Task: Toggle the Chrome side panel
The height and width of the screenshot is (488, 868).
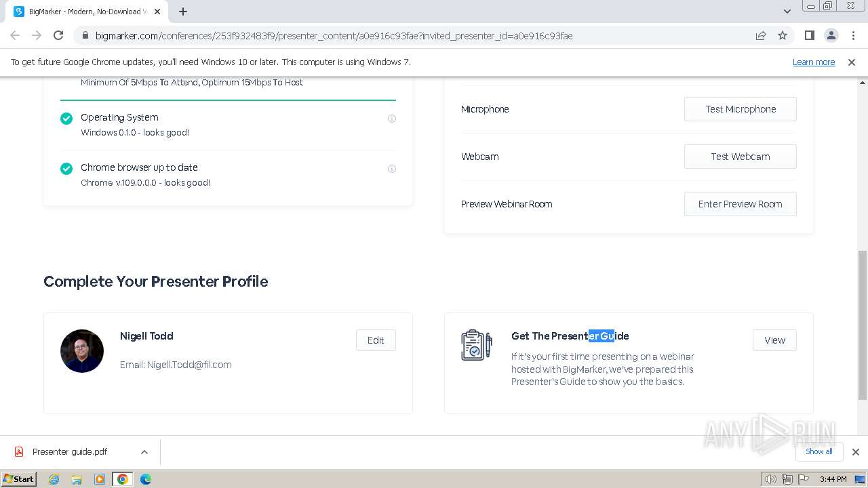Action: 809,35
